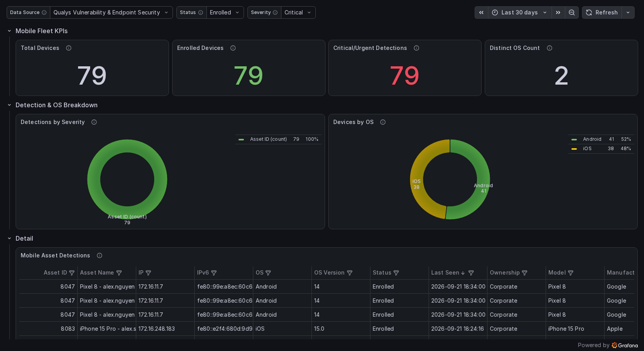
Task: Filter the IP column
Action: (x=148, y=273)
